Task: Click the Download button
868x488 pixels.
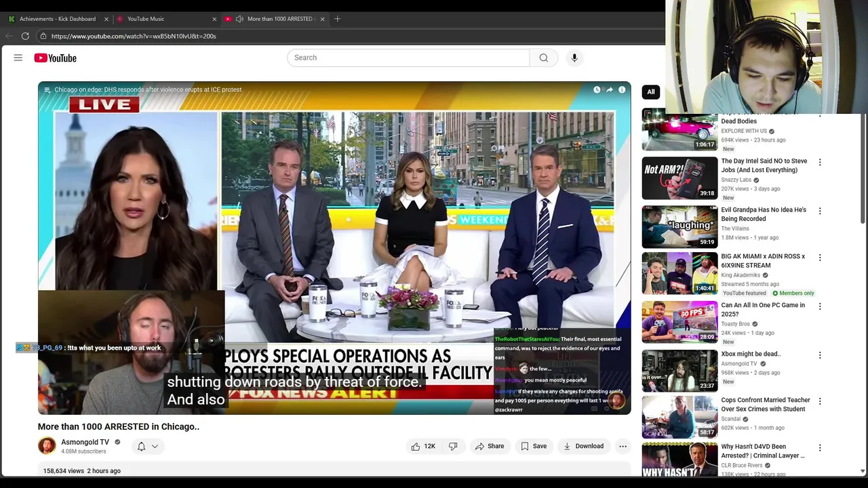Action: 584,446
